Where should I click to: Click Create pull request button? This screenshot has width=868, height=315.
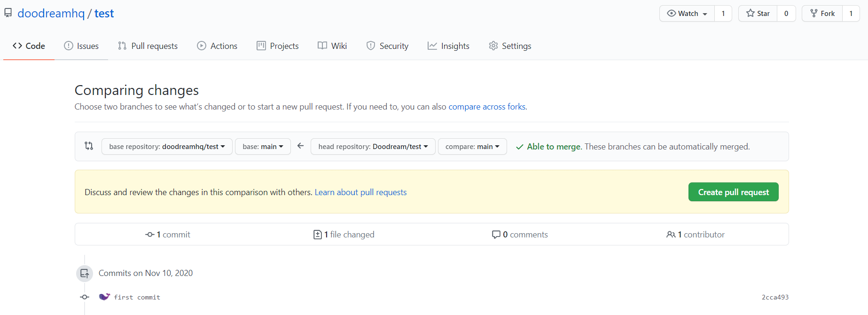[x=733, y=192]
